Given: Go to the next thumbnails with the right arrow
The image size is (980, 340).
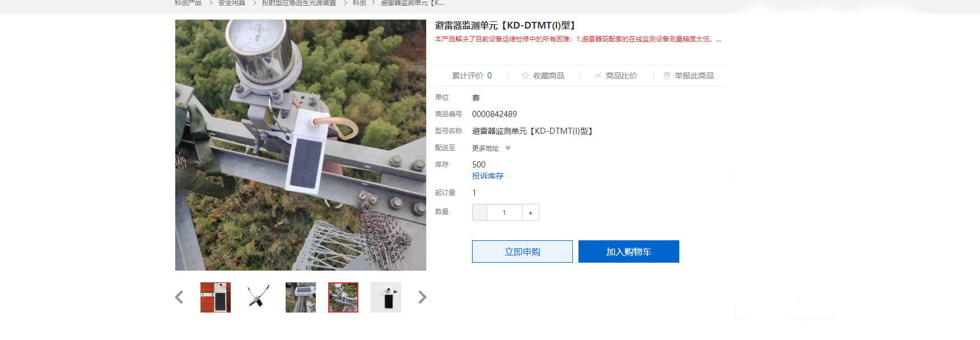Looking at the screenshot, I should coord(422,297).
